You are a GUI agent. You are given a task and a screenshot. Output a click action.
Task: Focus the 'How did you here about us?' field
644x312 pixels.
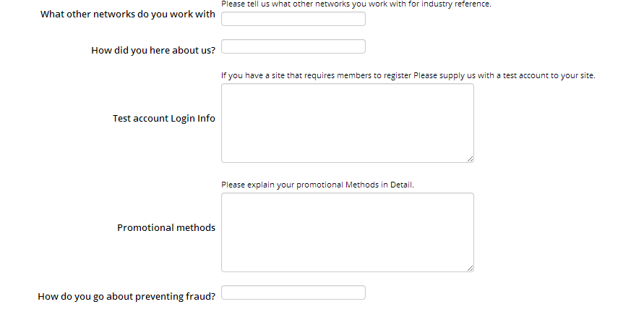pos(293,46)
